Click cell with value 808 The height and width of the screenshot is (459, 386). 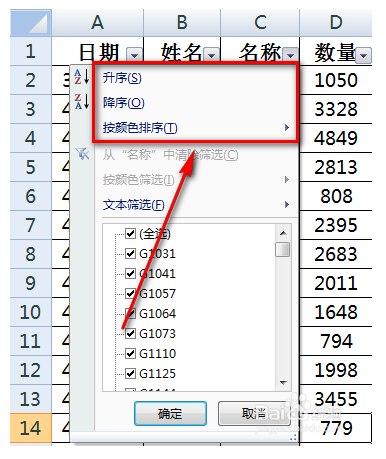(x=336, y=196)
